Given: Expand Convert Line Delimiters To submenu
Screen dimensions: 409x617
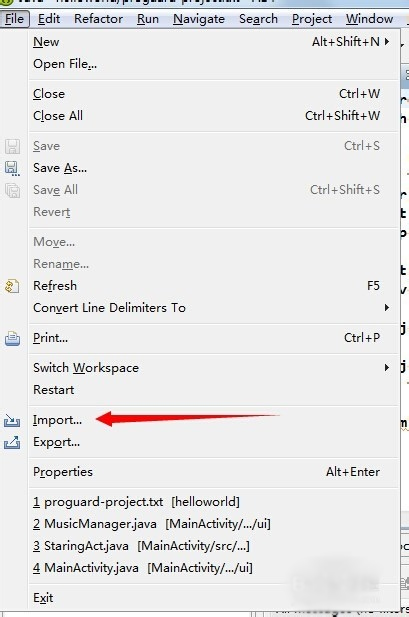Looking at the screenshot, I should (x=387, y=308).
